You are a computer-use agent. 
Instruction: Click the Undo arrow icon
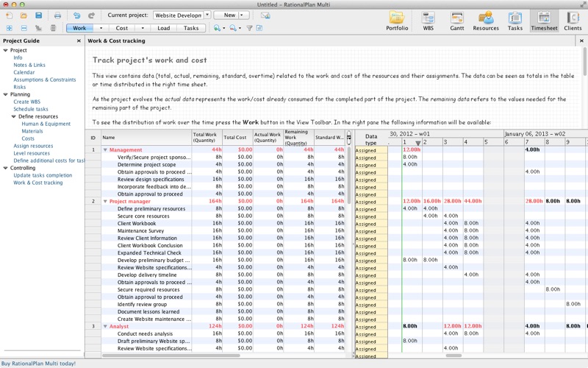point(76,15)
